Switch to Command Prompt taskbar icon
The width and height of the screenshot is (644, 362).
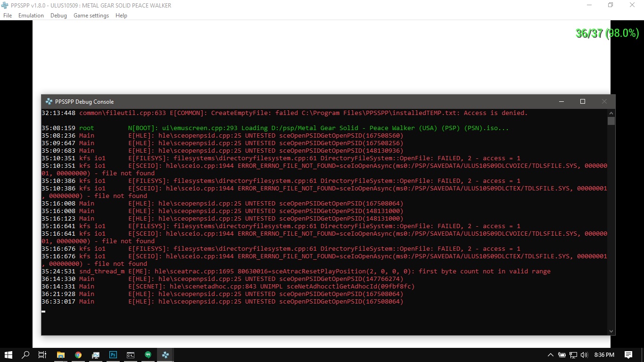131,355
